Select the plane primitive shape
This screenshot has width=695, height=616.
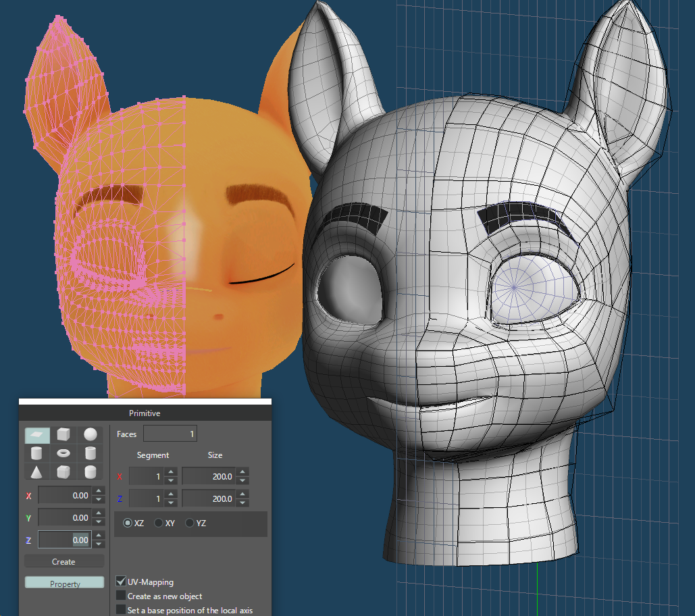(x=38, y=435)
